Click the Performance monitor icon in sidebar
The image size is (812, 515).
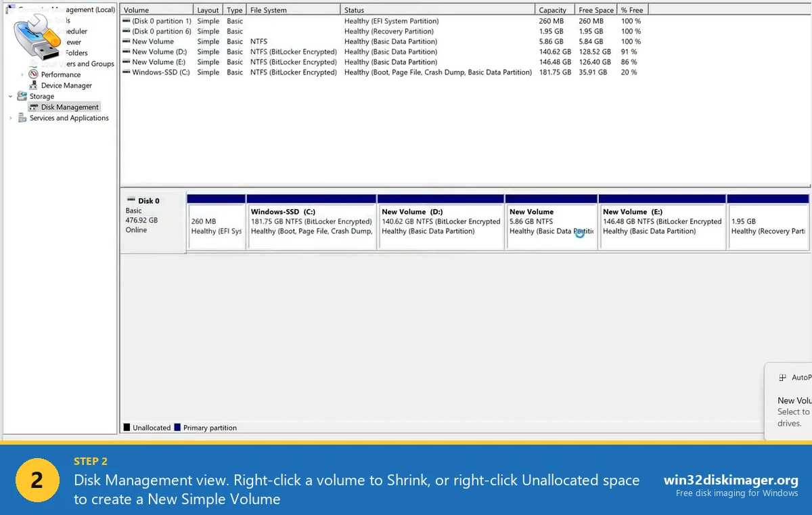tap(32, 74)
